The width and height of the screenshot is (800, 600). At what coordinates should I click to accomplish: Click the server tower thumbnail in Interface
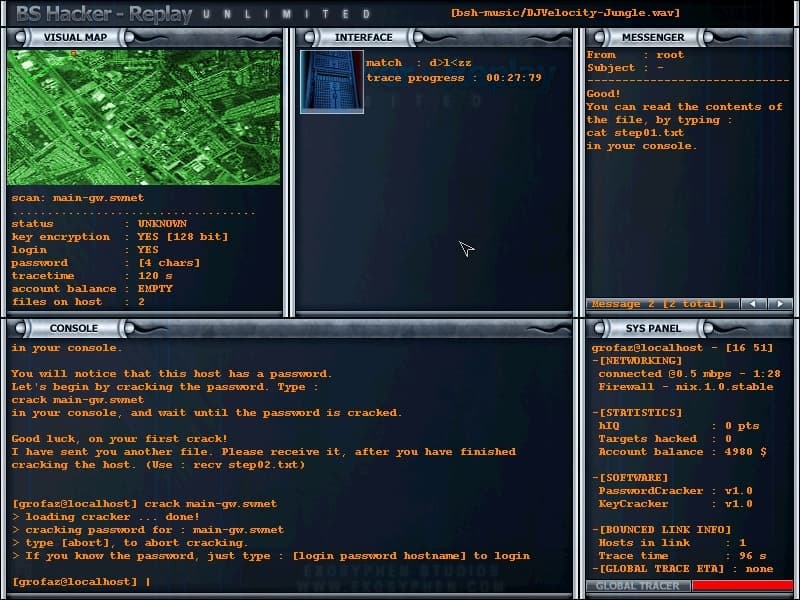coord(332,82)
